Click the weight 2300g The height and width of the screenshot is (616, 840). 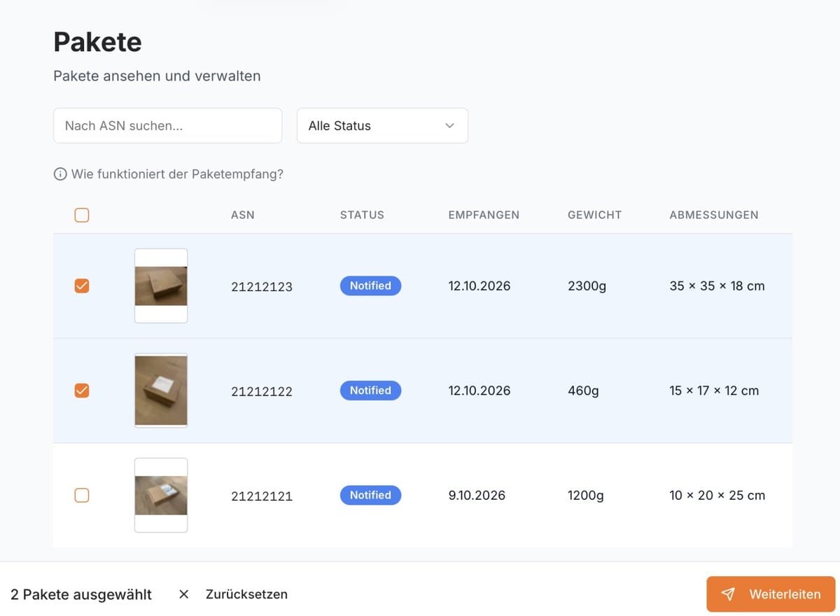587,286
